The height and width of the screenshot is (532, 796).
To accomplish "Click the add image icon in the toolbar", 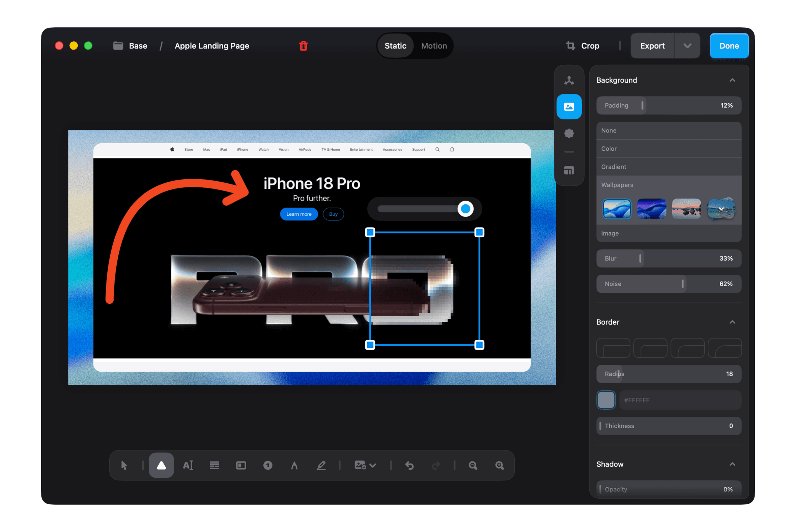I will (x=360, y=465).
